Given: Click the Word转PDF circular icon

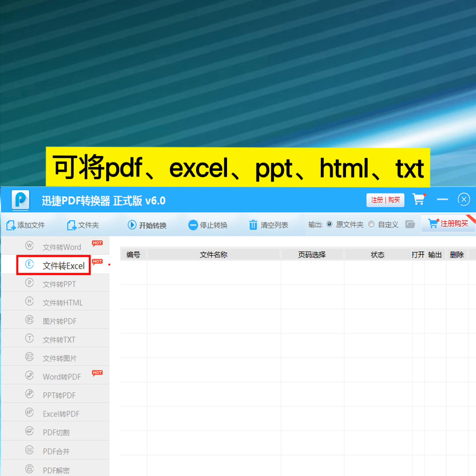Looking at the screenshot, I should point(30,375).
